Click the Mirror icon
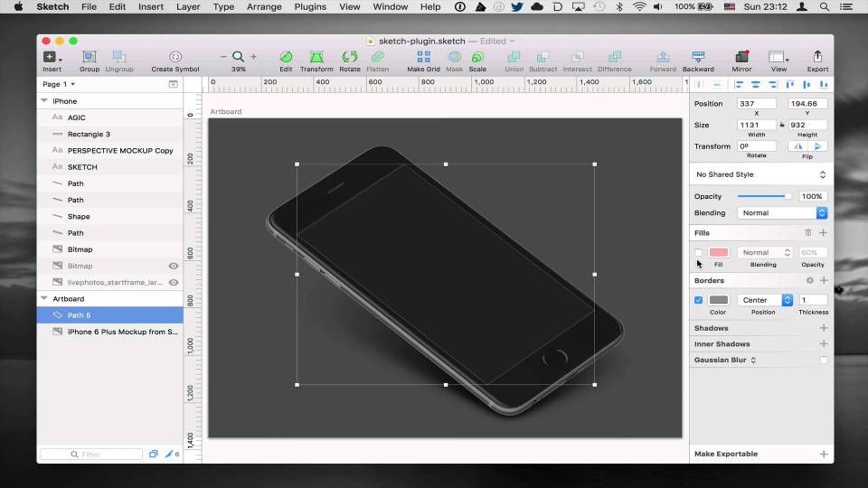The width and height of the screenshot is (868, 488). tap(741, 58)
